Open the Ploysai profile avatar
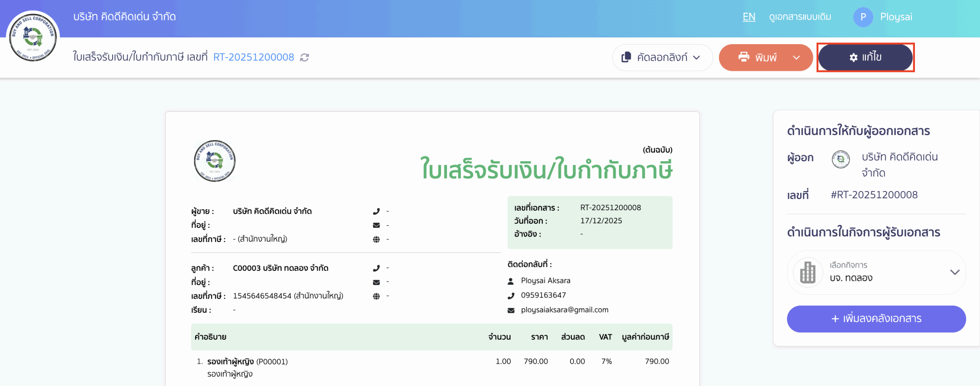 (x=863, y=17)
